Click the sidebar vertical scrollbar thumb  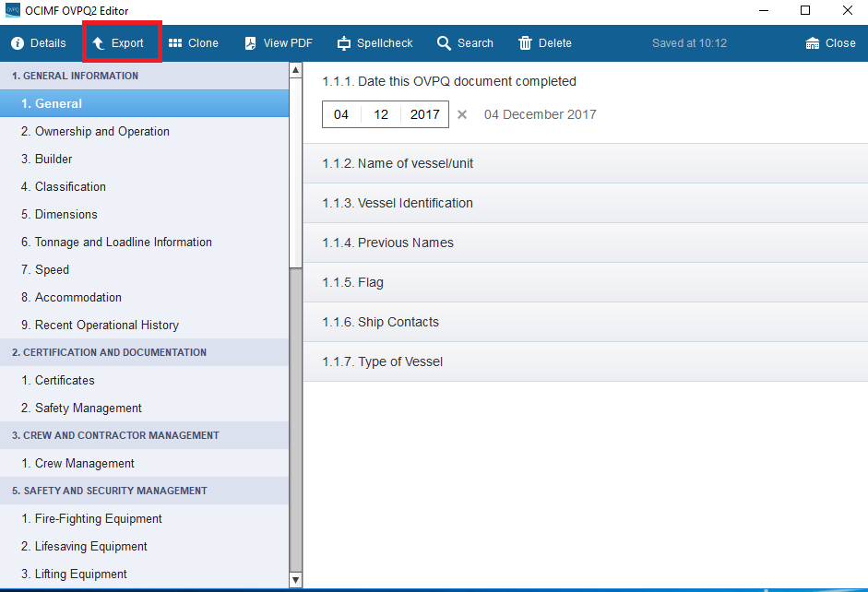[295, 172]
